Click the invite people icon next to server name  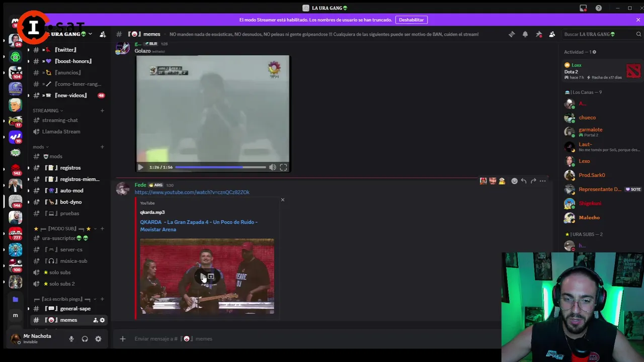[103, 34]
